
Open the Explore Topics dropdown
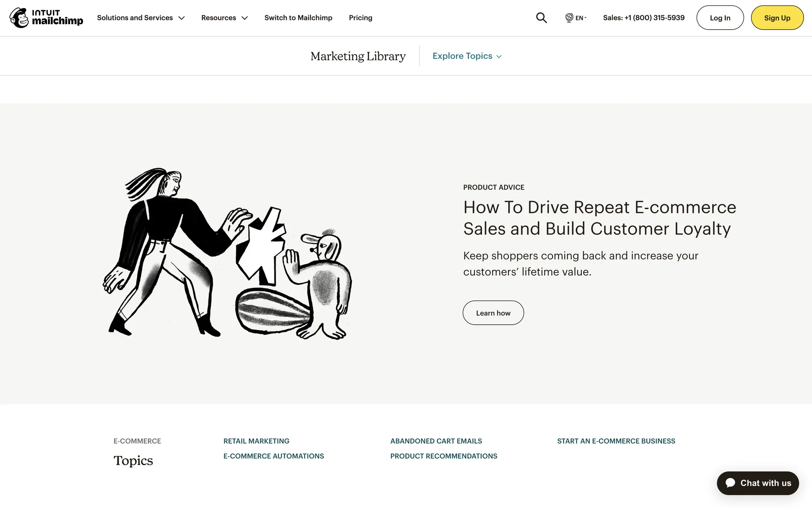467,56
